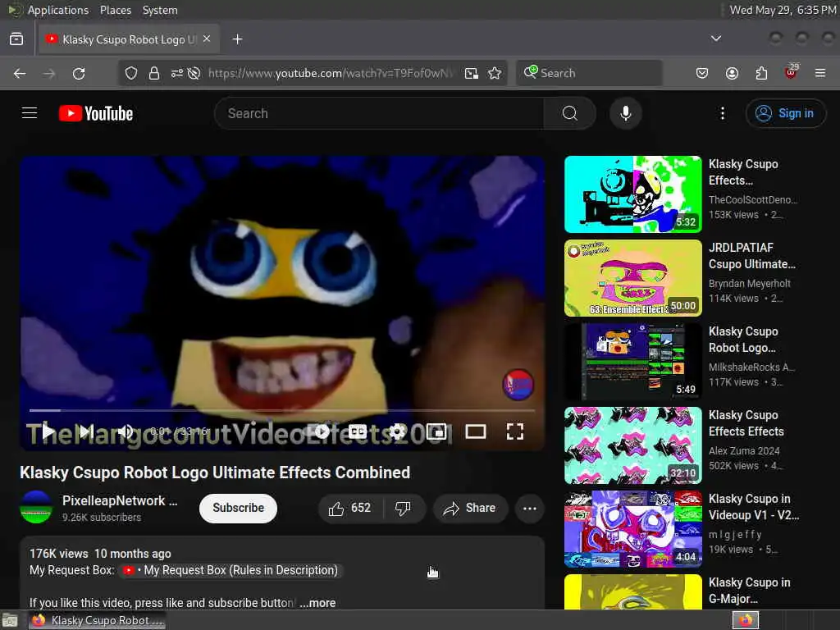Focus the YouTube search field
This screenshot has width=840, height=630.
pos(379,113)
